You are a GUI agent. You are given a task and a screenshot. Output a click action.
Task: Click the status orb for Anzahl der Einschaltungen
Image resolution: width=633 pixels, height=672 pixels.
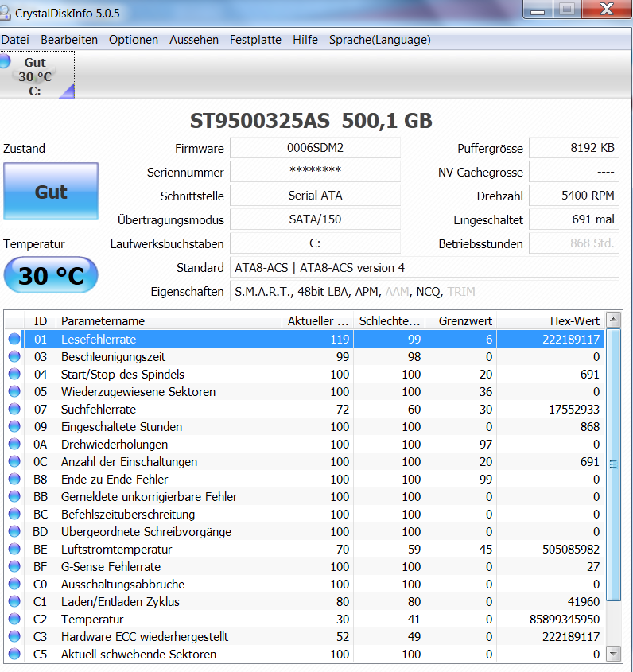click(x=14, y=461)
